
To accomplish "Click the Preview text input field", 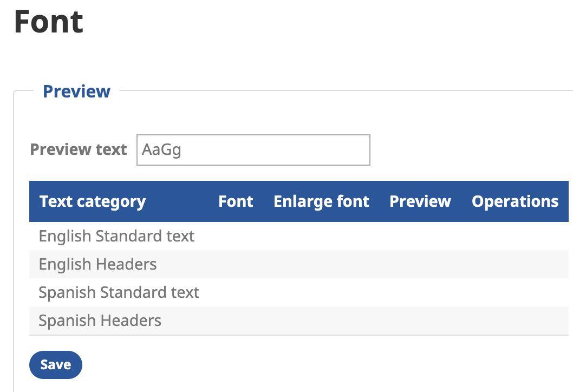I will point(253,150).
